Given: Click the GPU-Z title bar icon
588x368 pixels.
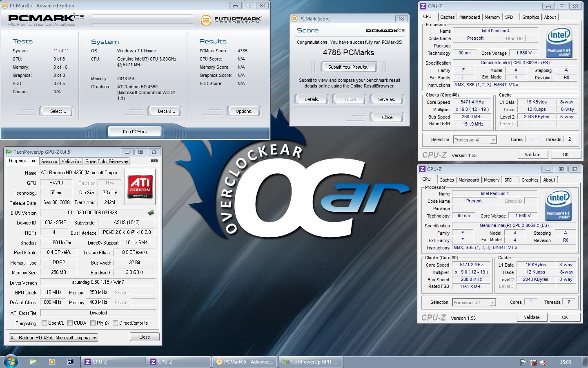Looking at the screenshot, I should (9, 152).
